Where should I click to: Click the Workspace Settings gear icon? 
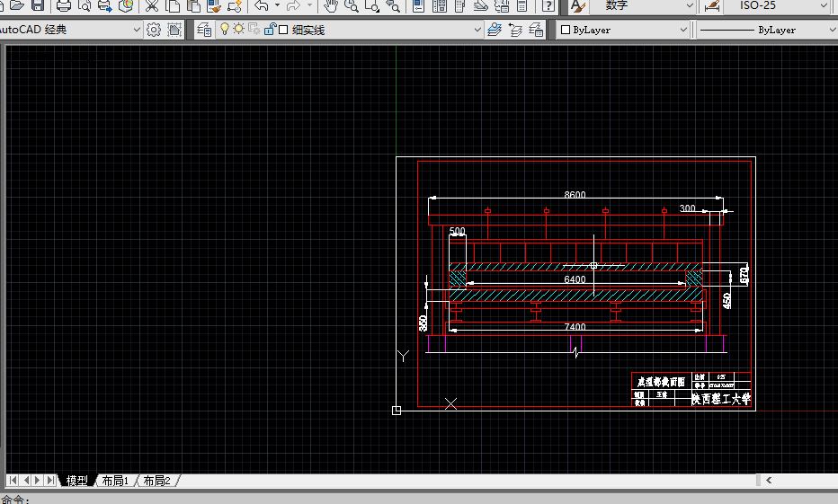(154, 30)
